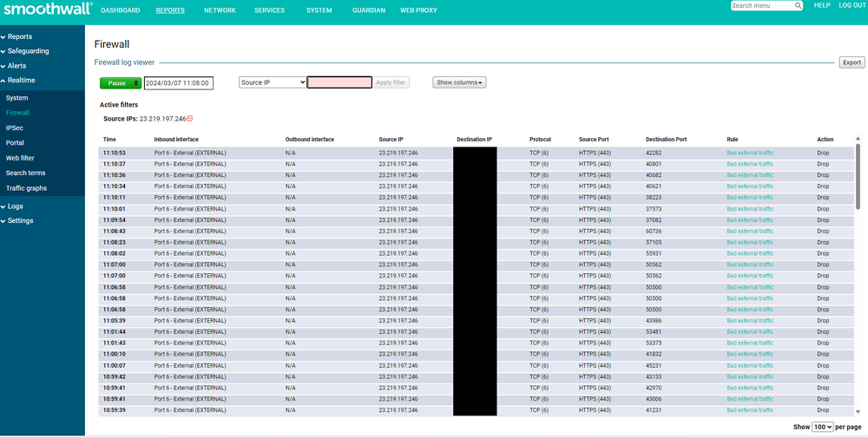The image size is (868, 438).
Task: Open the Services menu
Action: tap(270, 10)
